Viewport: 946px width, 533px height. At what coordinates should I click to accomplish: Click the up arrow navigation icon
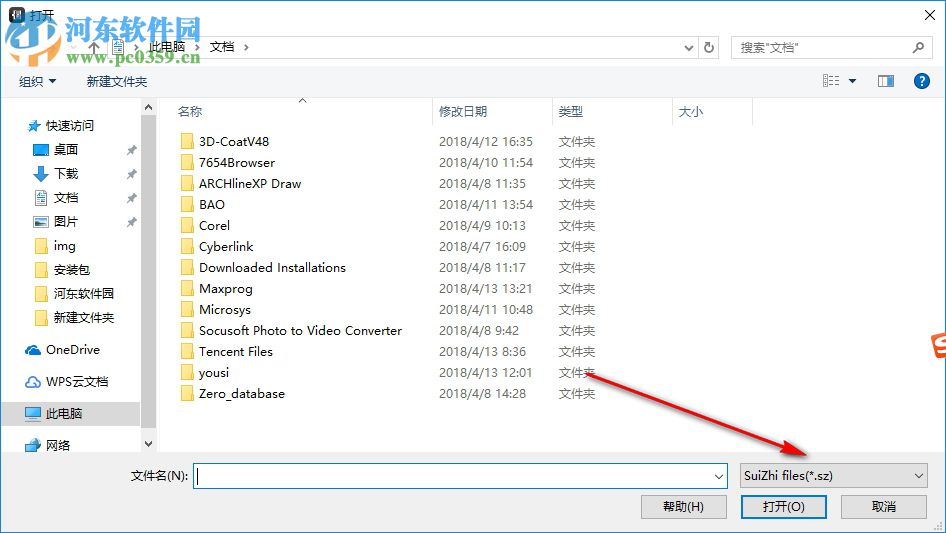tap(94, 46)
